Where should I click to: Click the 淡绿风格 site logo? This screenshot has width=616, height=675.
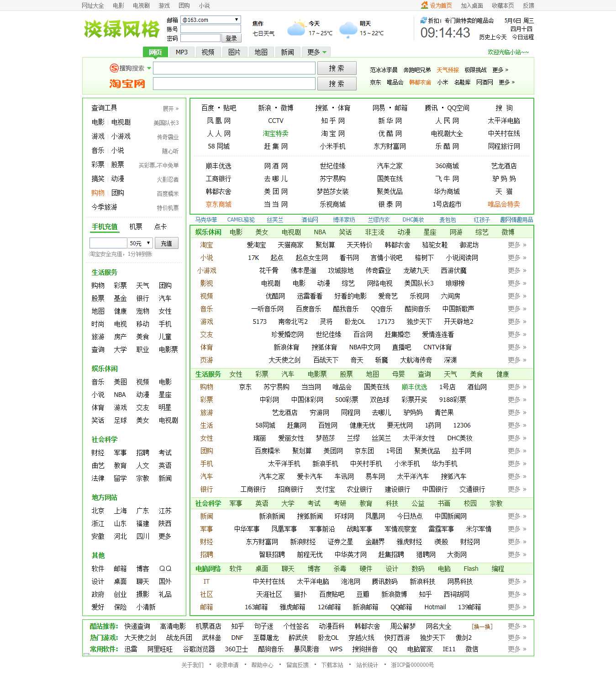click(121, 30)
